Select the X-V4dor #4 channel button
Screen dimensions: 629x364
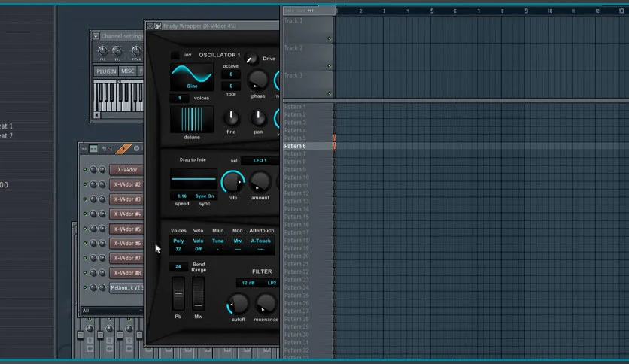(126, 214)
